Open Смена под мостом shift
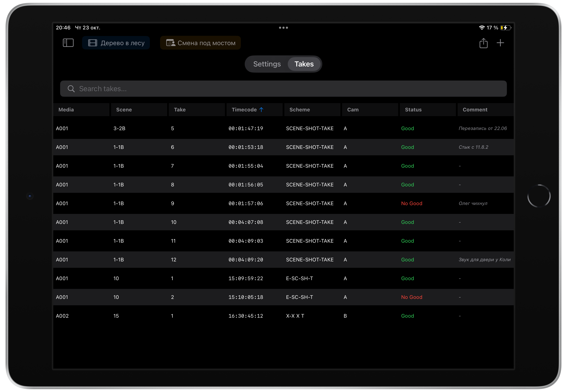This screenshot has height=392, width=567. 206,43
